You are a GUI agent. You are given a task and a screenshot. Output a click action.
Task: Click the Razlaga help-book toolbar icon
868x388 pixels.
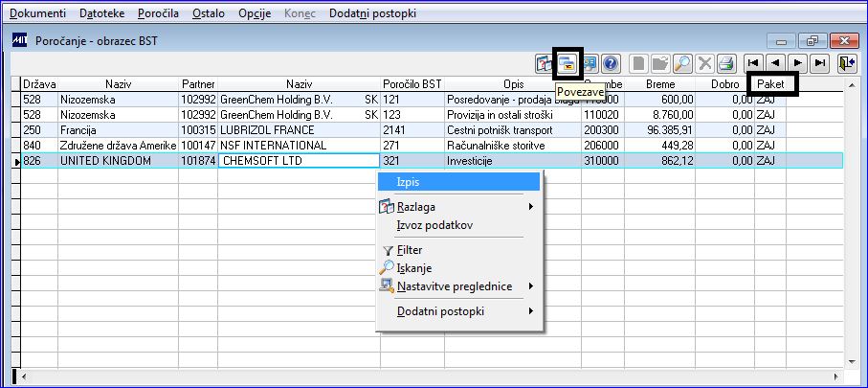click(545, 64)
